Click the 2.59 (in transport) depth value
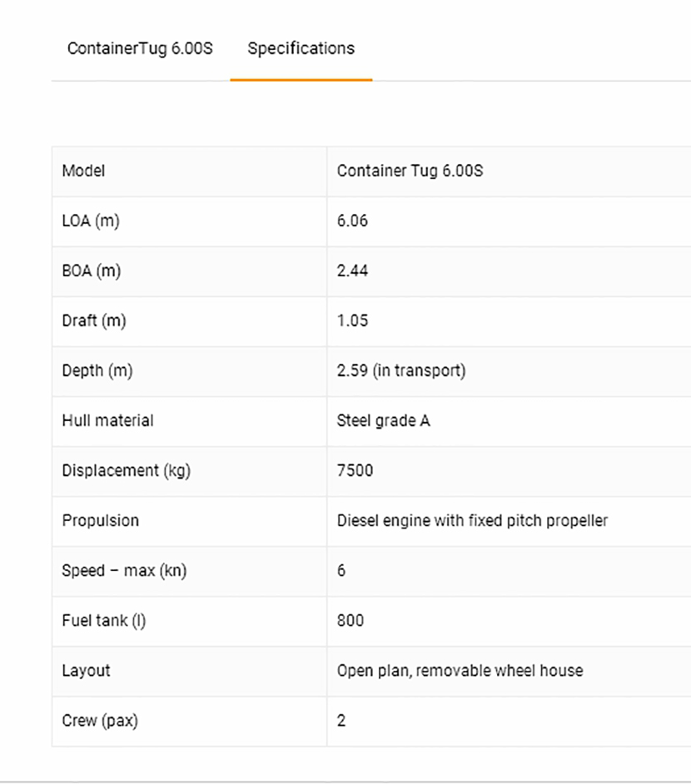This screenshot has width=691, height=784. point(401,371)
